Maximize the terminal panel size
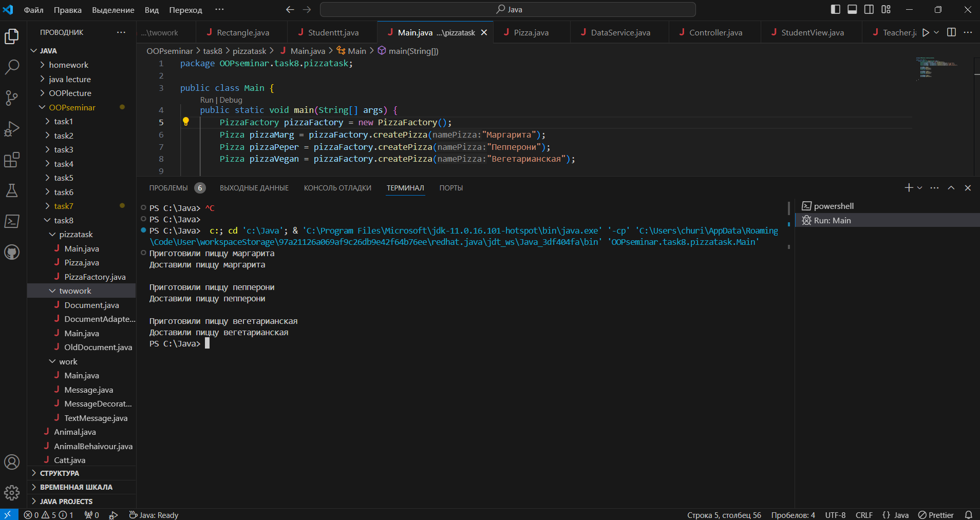This screenshot has width=980, height=520. coord(951,188)
